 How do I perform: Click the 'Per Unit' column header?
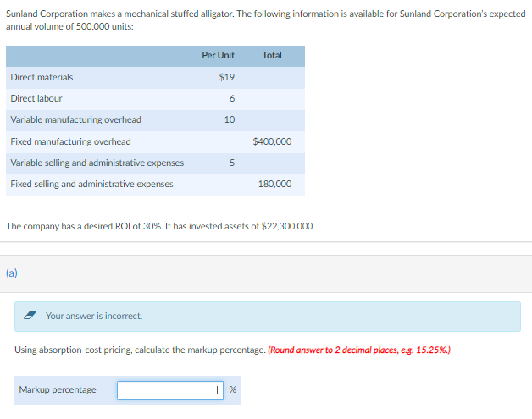point(219,55)
